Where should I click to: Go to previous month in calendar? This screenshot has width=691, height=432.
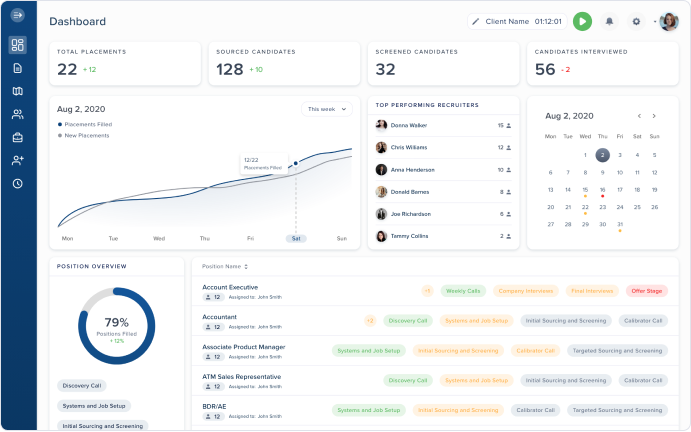pos(639,116)
